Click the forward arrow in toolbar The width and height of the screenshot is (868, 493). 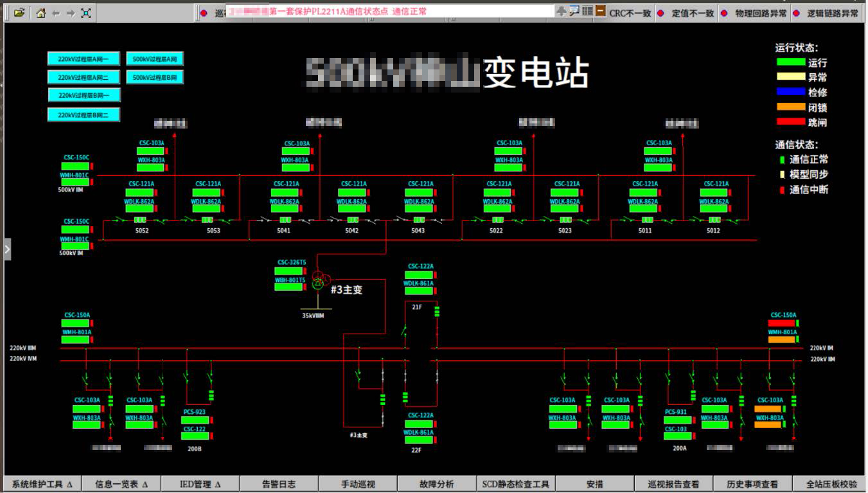(x=71, y=13)
